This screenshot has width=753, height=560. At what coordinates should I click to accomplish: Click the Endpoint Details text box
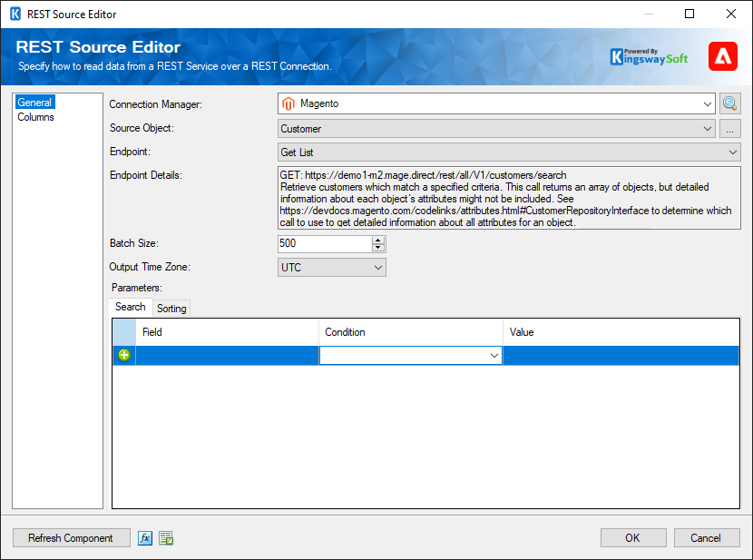tap(509, 198)
